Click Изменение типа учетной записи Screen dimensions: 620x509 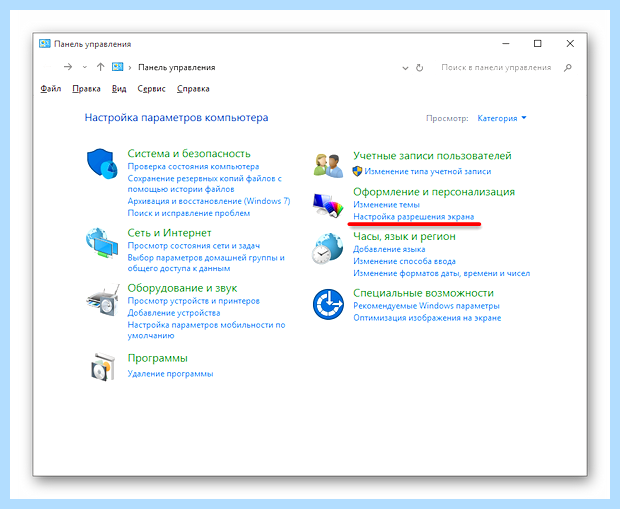point(427,171)
